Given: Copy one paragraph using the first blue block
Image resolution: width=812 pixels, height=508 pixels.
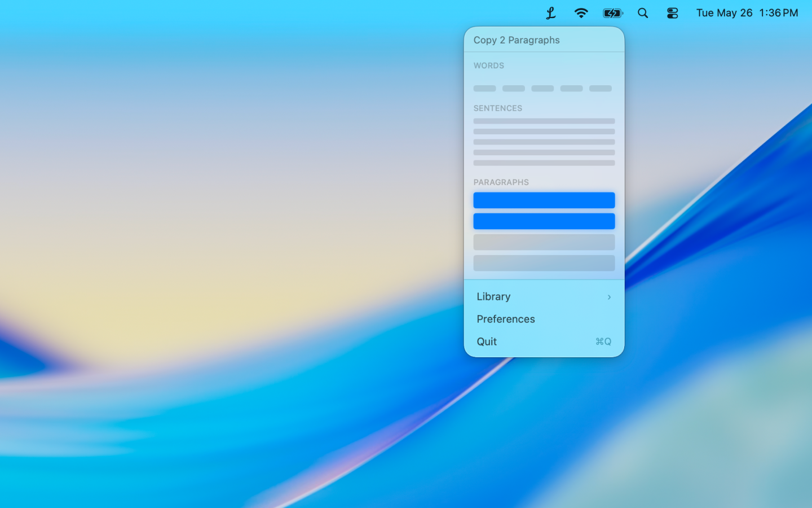Looking at the screenshot, I should click(x=544, y=200).
